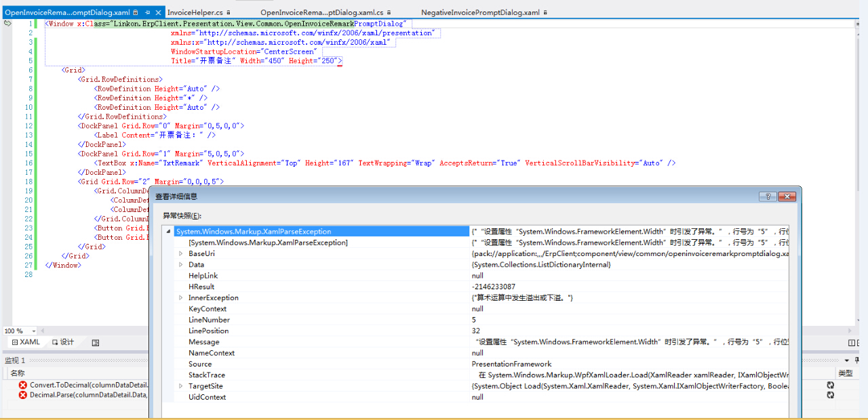
Task: Click the Title="开票备注" attribute in code
Action: pos(203,61)
